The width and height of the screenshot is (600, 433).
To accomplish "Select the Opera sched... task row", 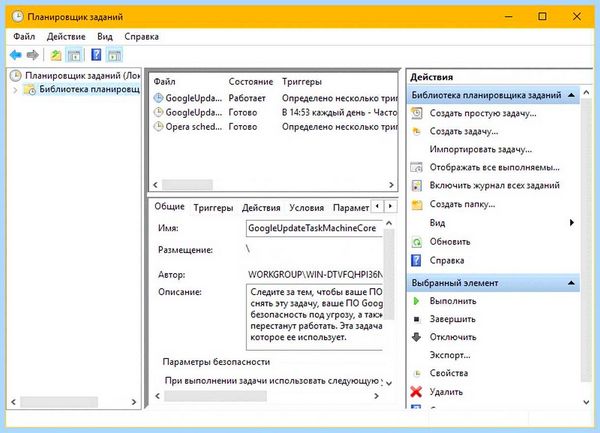I will (275, 126).
